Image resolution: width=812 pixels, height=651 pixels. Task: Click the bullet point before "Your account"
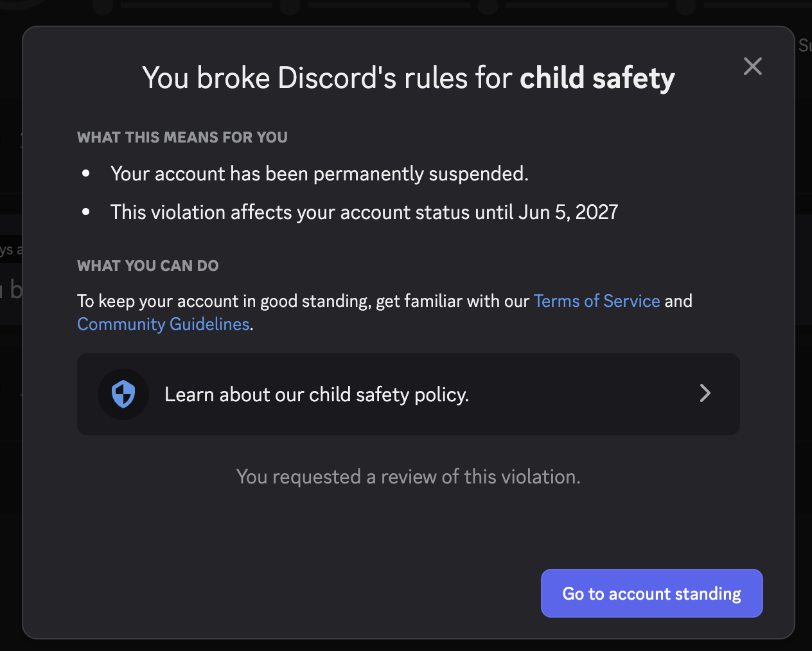[x=86, y=173]
